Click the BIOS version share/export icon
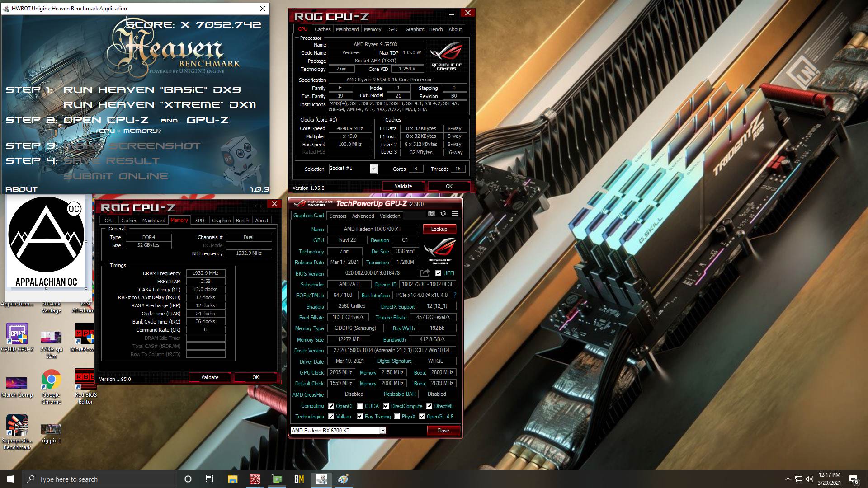Screen dimensions: 868x488 (425, 273)
